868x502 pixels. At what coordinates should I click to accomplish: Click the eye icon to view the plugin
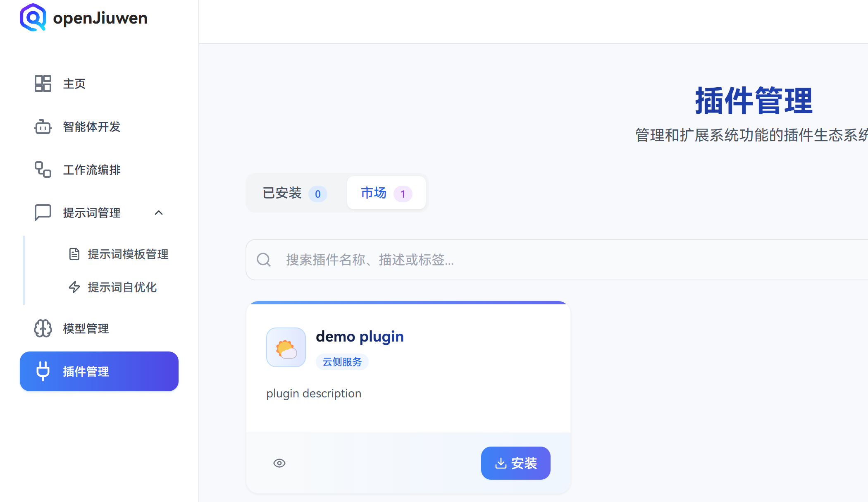point(279,463)
